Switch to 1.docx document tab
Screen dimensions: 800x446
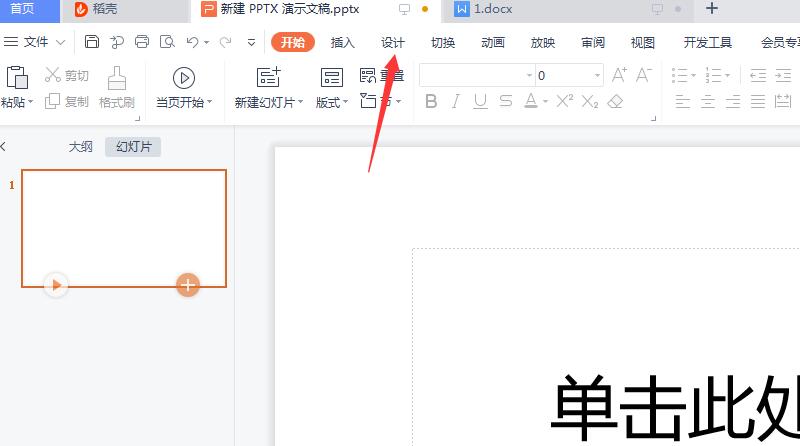567,9
